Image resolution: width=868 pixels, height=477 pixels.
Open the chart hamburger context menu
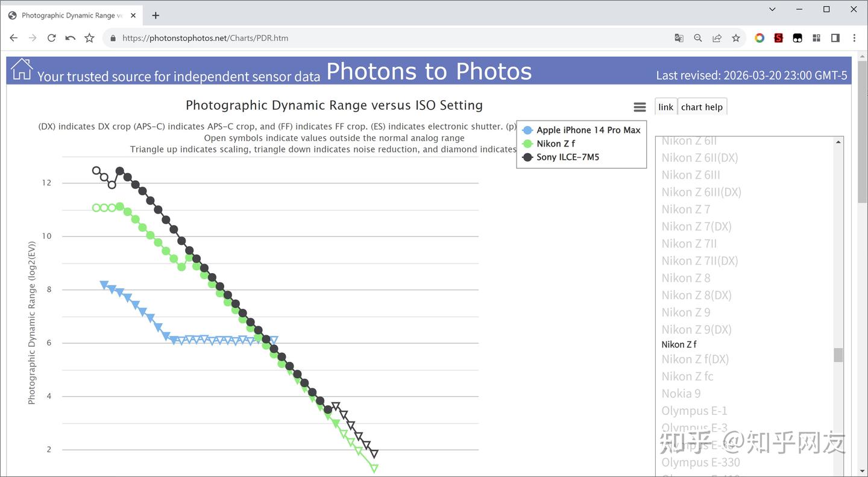[x=640, y=107]
